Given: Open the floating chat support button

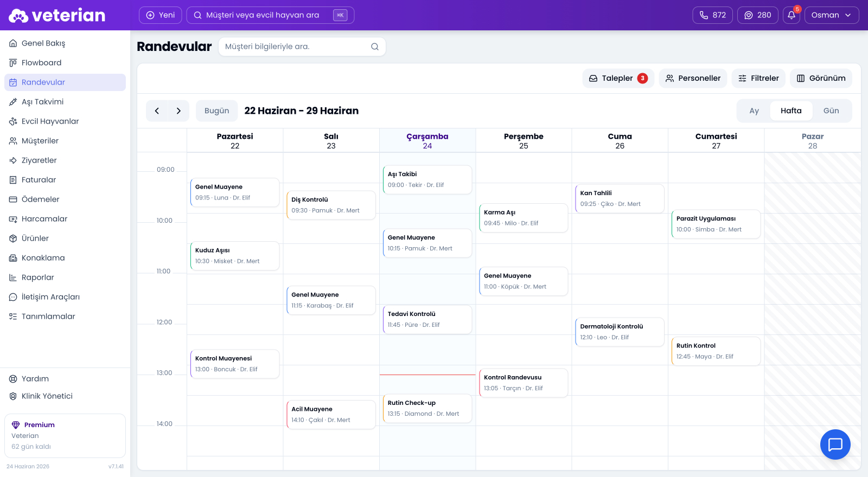Looking at the screenshot, I should [x=835, y=444].
